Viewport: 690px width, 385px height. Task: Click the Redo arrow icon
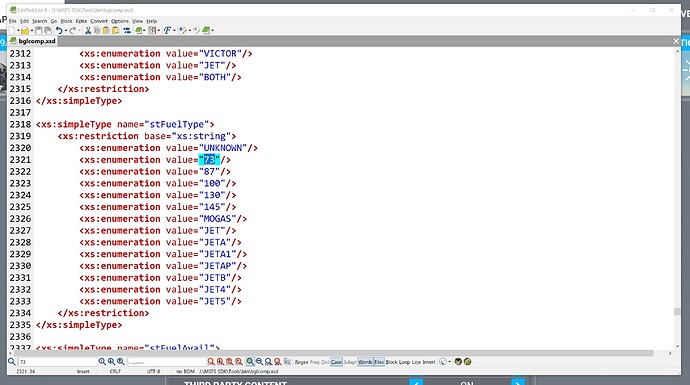pos(73,30)
